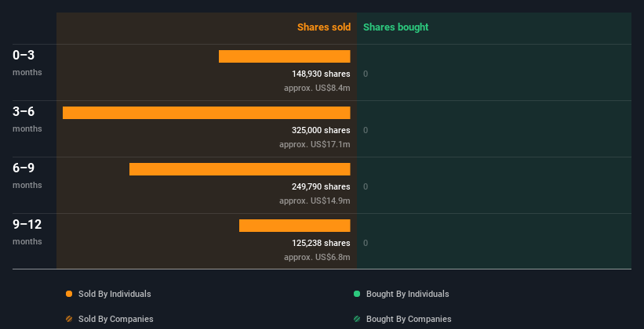The height and width of the screenshot is (329, 644).
Task: Click the striped Sold By Companies legend icon
Action: click(x=69, y=319)
